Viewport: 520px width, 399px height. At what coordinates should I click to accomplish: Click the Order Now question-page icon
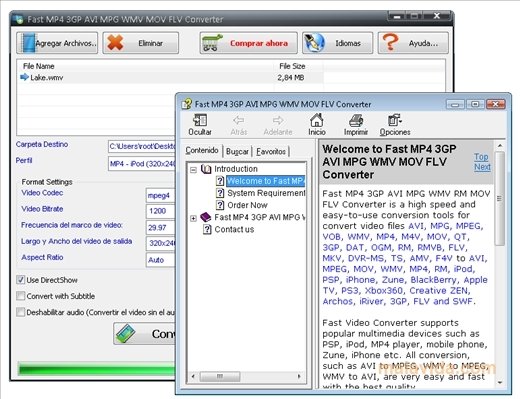(220, 205)
